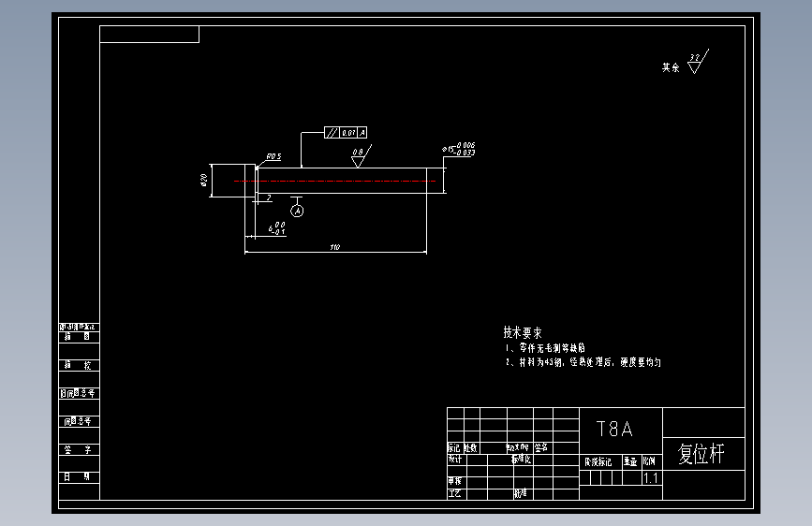The height and width of the screenshot is (526, 812).
Task: Click the 3.2 roughness symbol beside 其余
Action: 698,62
